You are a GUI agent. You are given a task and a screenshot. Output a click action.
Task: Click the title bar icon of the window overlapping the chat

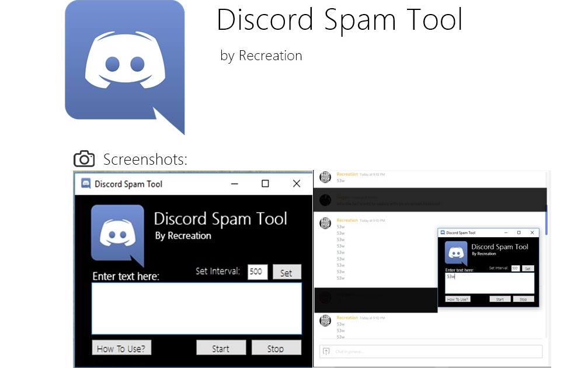pyautogui.click(x=443, y=232)
